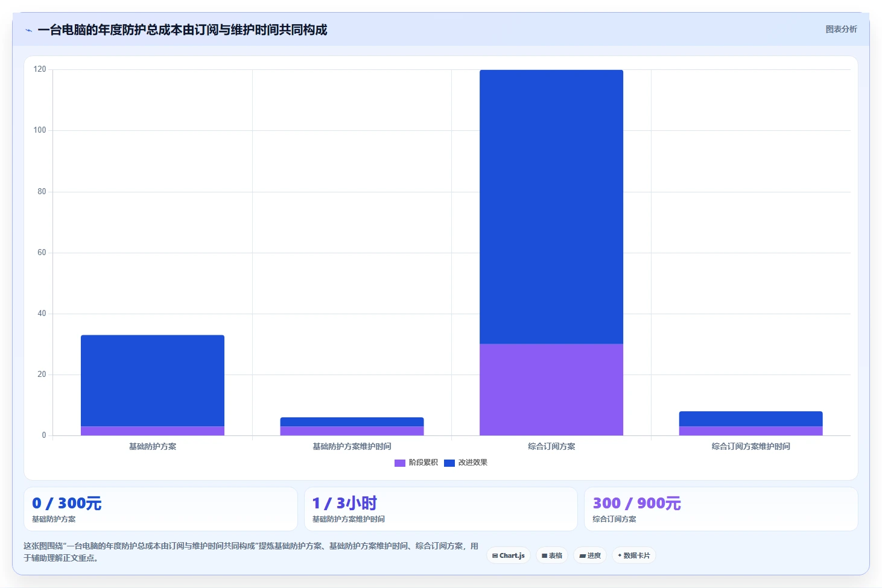Click the 数据卡片 chip
The image size is (882, 588).
pyautogui.click(x=634, y=555)
